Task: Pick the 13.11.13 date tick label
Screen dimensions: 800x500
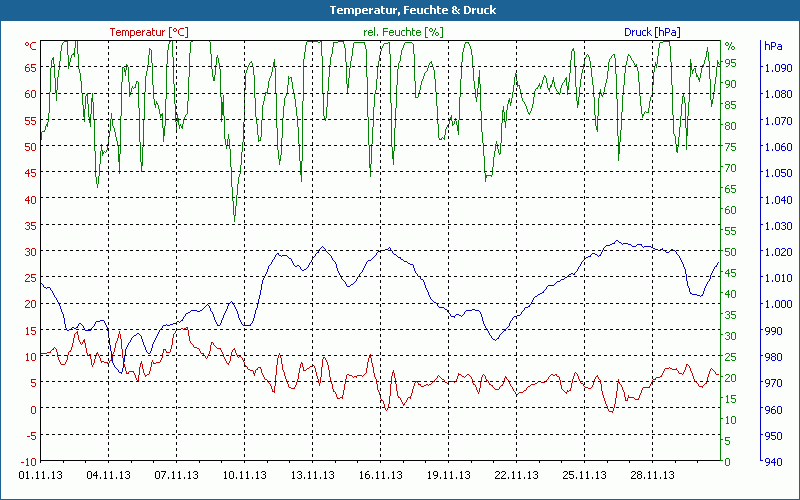Action: pyautogui.click(x=312, y=476)
